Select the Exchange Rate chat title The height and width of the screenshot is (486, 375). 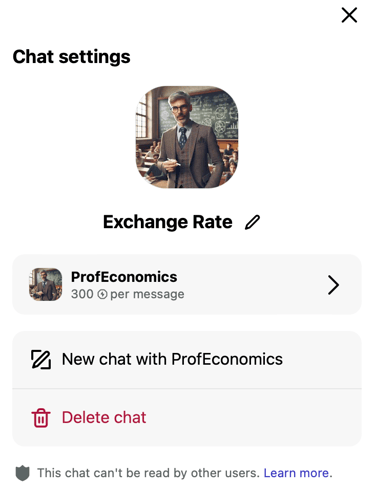(168, 222)
